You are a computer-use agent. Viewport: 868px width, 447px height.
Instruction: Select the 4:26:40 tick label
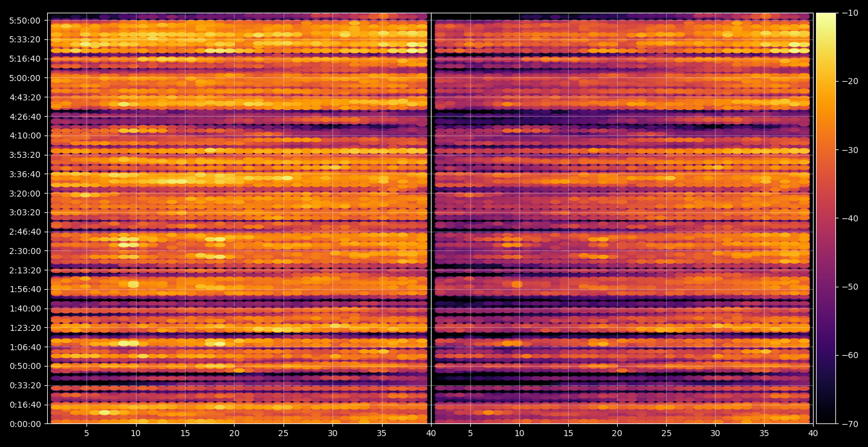(x=25, y=116)
